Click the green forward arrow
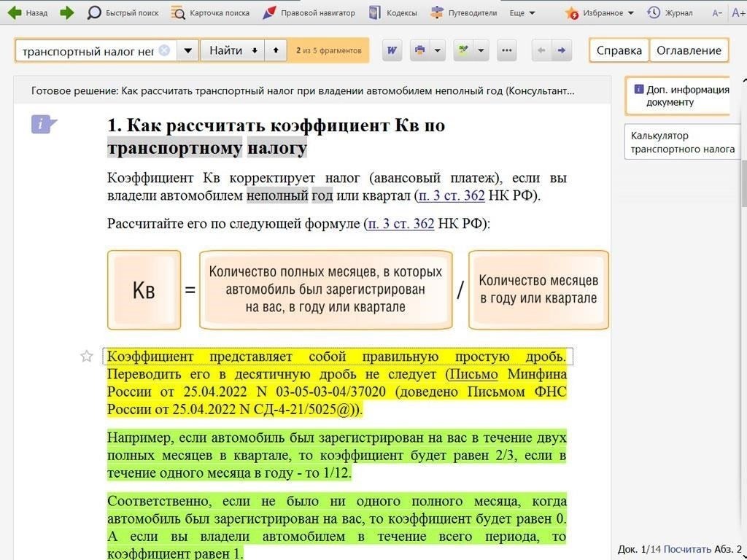747x560 pixels. (66, 12)
